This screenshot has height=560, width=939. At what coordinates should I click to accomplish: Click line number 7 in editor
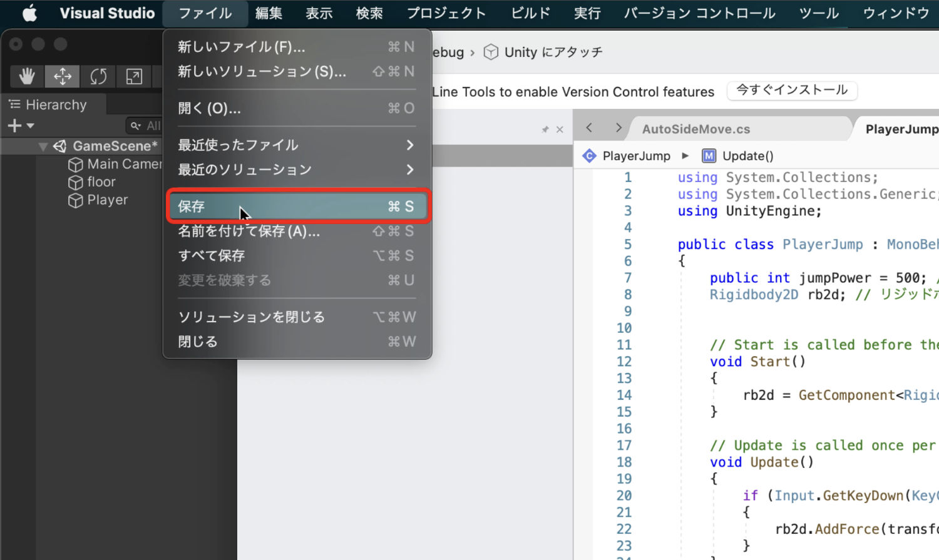(628, 278)
